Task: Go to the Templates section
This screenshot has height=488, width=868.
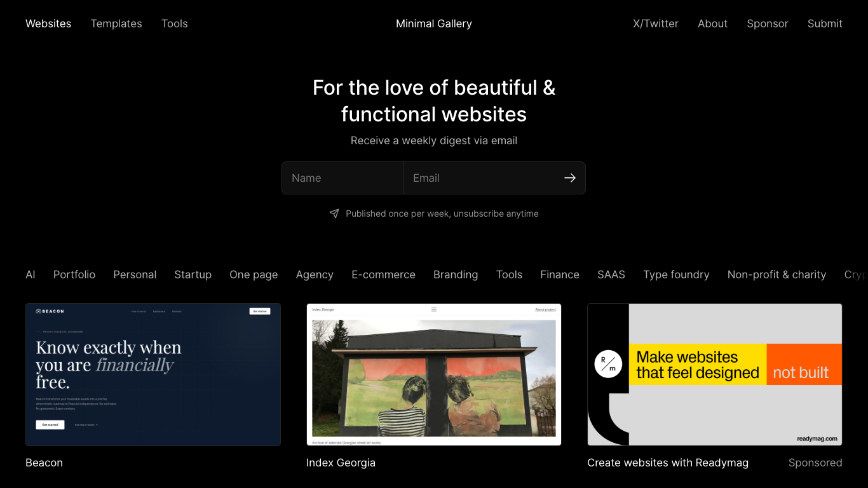Action: point(116,24)
